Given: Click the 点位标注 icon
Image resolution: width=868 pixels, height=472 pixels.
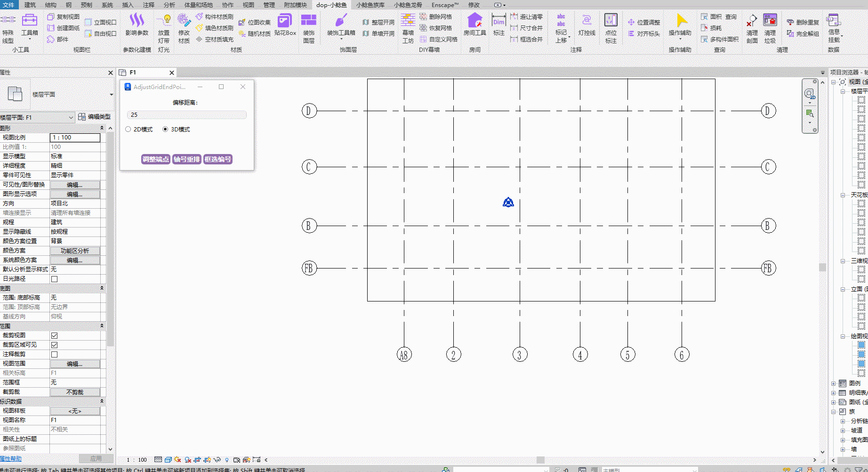Looking at the screenshot, I should pyautogui.click(x=611, y=21).
